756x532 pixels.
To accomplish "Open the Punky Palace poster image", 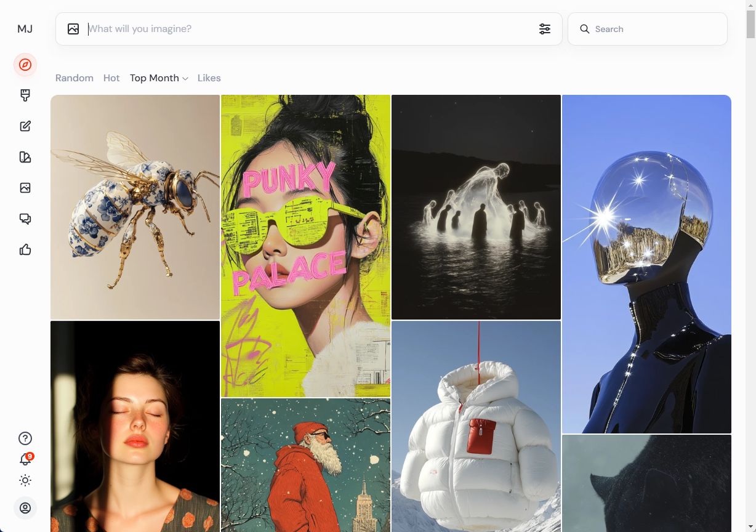I will tap(305, 246).
